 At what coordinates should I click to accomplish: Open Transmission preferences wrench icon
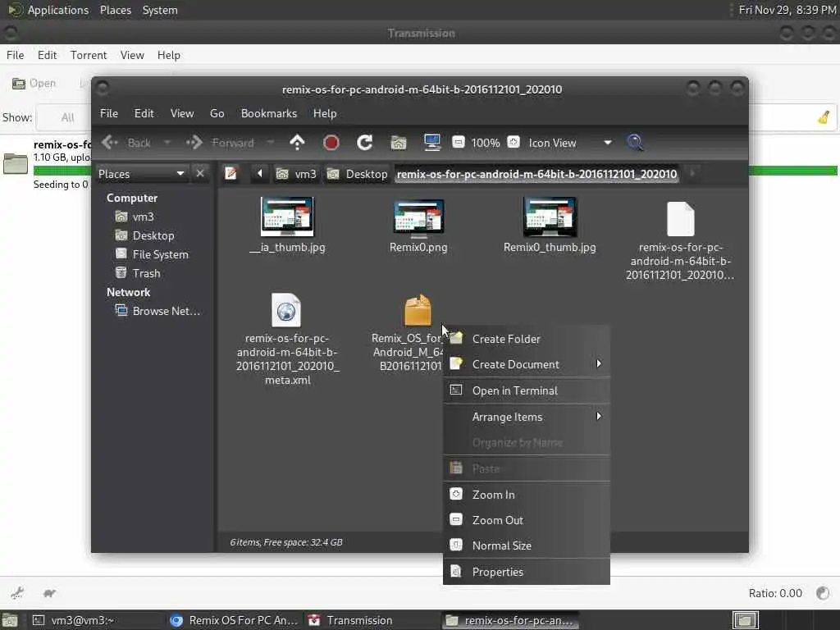(x=17, y=592)
